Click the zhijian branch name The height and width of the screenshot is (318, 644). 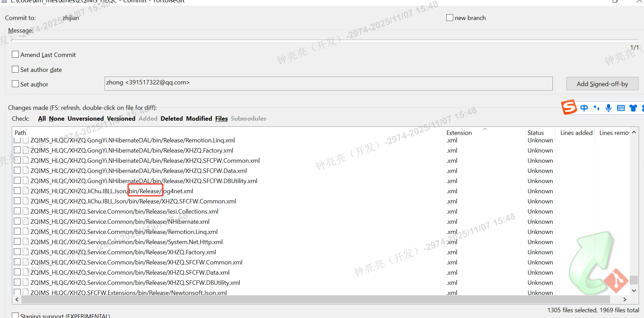(x=71, y=18)
